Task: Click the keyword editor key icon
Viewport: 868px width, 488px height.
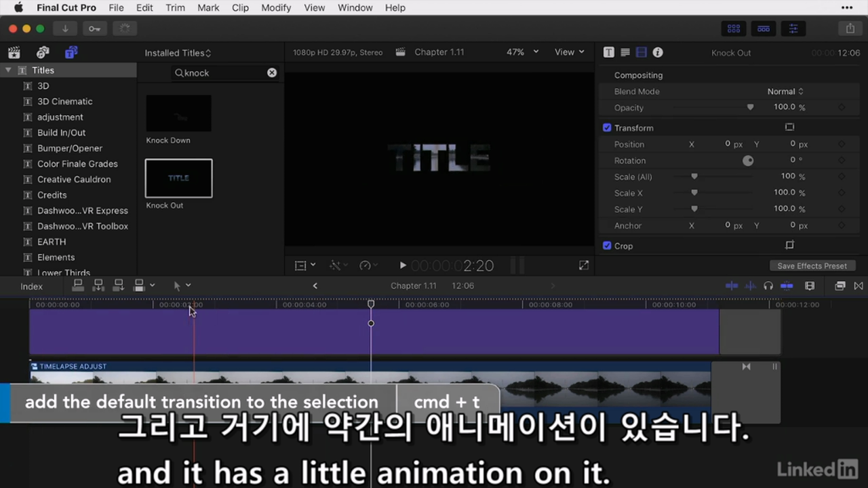Action: pos(94,28)
